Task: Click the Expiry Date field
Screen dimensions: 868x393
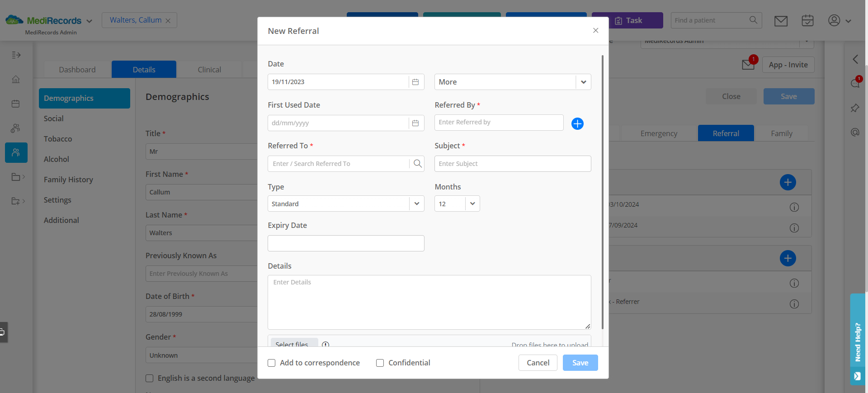Action: pos(346,243)
